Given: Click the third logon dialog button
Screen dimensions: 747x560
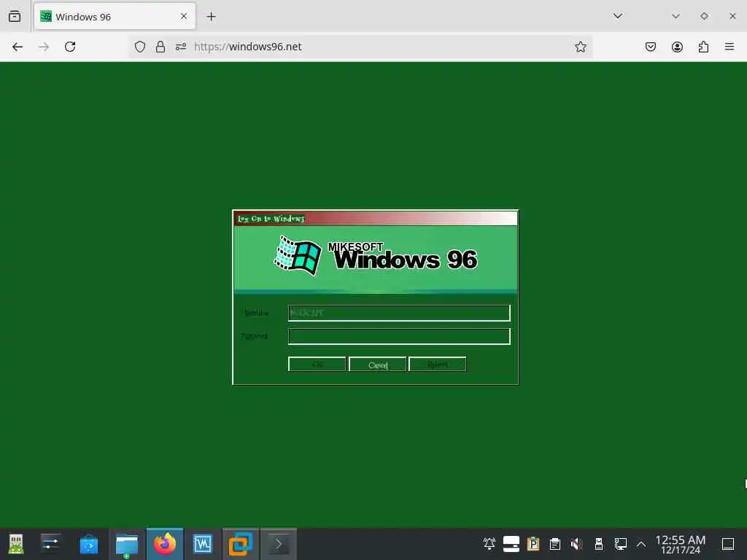Looking at the screenshot, I should pyautogui.click(x=438, y=365).
